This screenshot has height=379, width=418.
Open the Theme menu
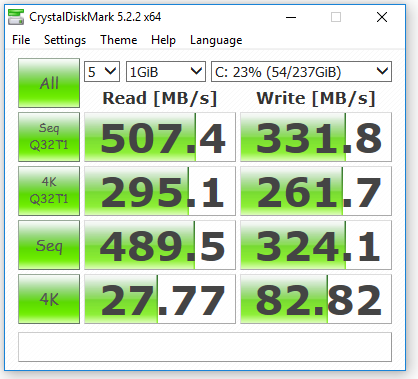(x=119, y=40)
